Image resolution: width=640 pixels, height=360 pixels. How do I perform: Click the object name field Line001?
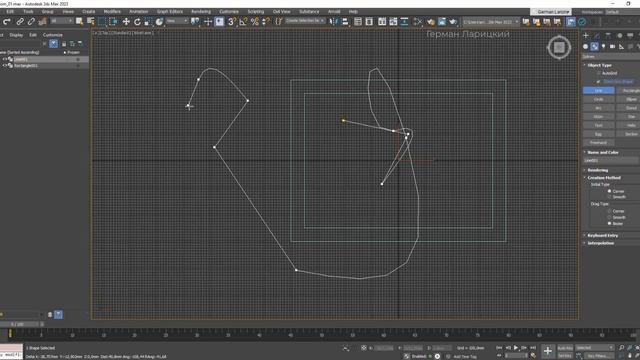coord(611,160)
